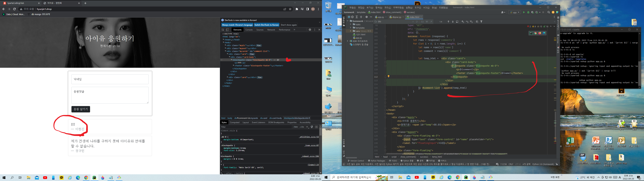Reload the hyunjin1.shop page
The width and height of the screenshot is (644, 181).
pos(14,9)
